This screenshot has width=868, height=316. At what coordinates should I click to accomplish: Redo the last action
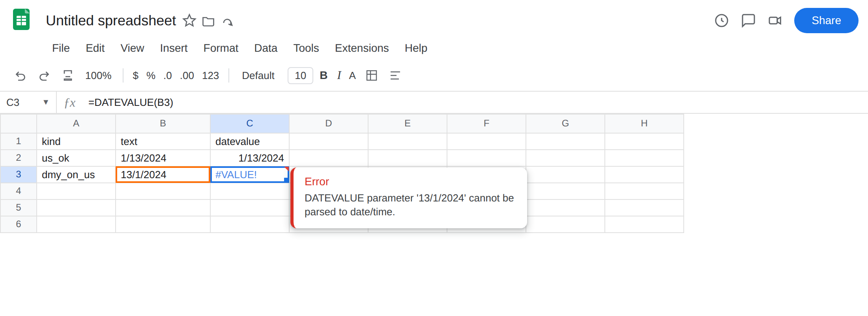pos(44,75)
